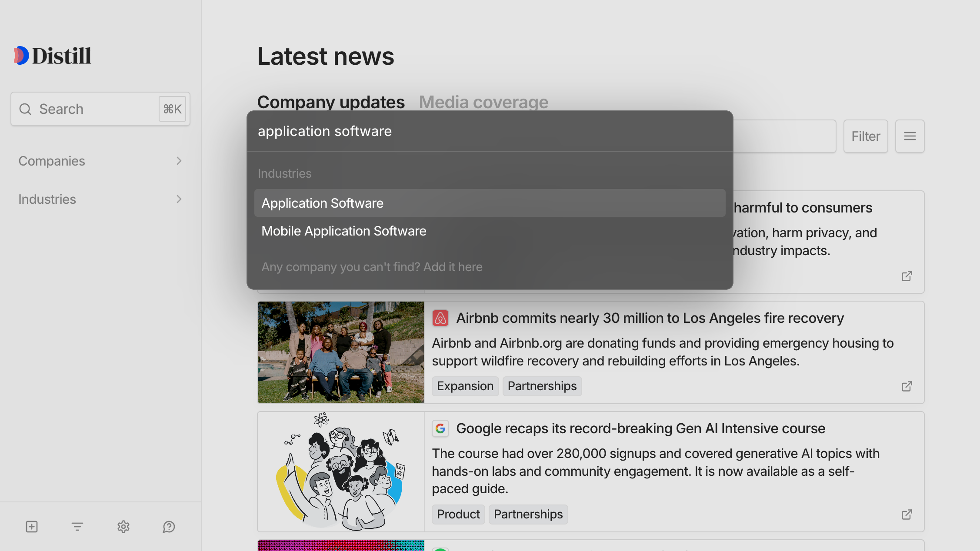
Task: Open the Airbnb family photo thumbnail
Action: click(340, 352)
